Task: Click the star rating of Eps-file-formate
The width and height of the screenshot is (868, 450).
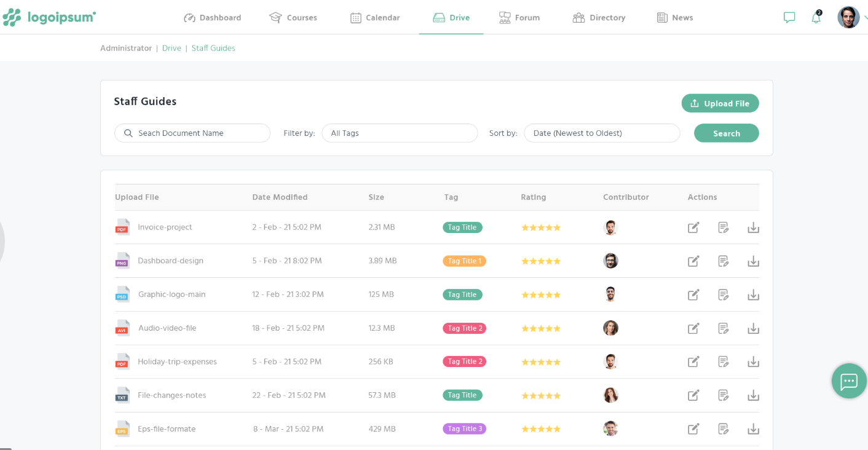Action: click(541, 429)
